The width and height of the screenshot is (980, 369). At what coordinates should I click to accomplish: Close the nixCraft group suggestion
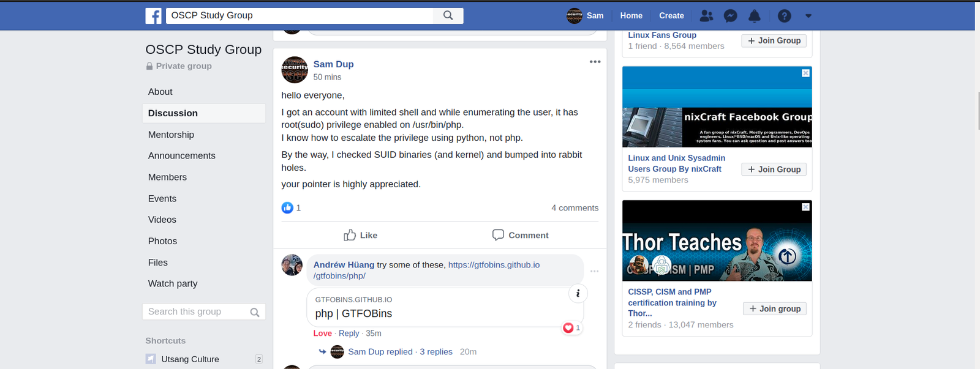pos(805,73)
